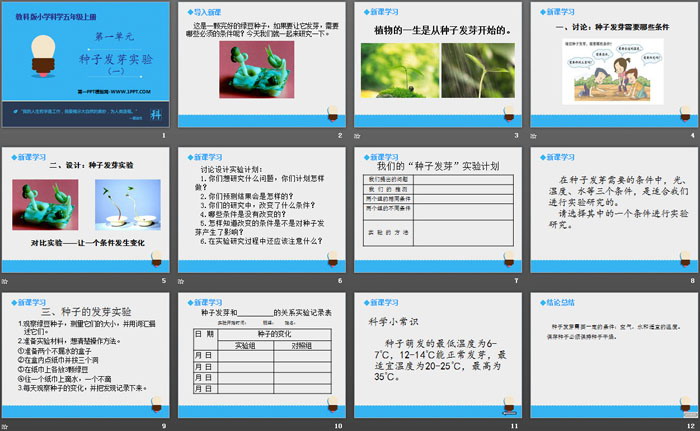700x431 pixels.
Task: Select slide 5 thumbnail 设计：种子发芽实验
Action: pos(86,210)
